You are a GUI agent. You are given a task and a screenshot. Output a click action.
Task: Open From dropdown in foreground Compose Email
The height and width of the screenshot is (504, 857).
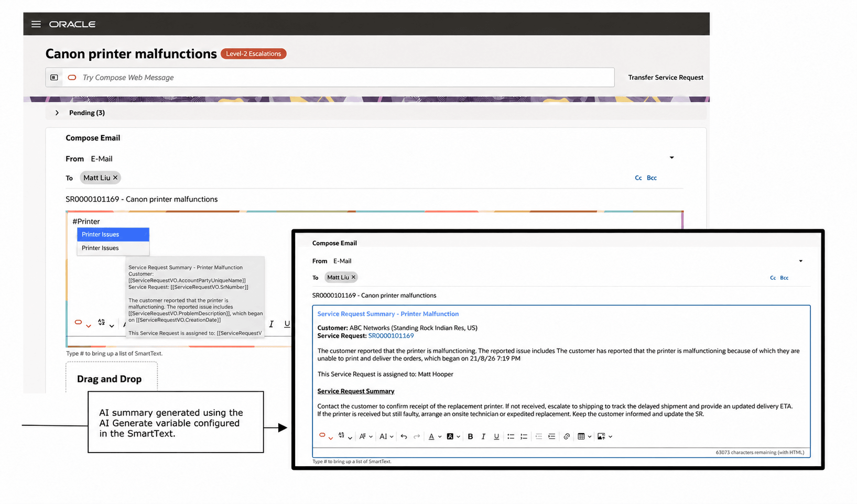click(800, 261)
